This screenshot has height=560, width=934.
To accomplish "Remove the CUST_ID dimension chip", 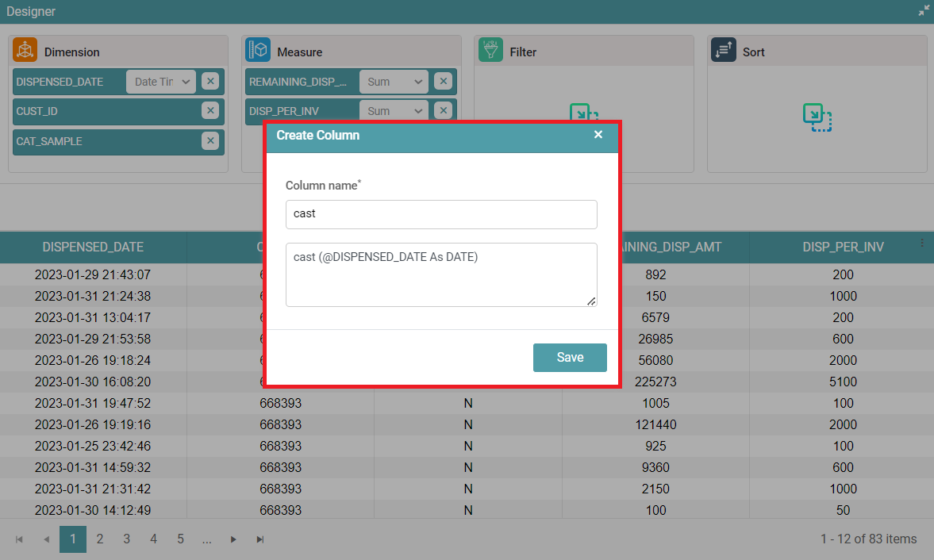I will [209, 111].
